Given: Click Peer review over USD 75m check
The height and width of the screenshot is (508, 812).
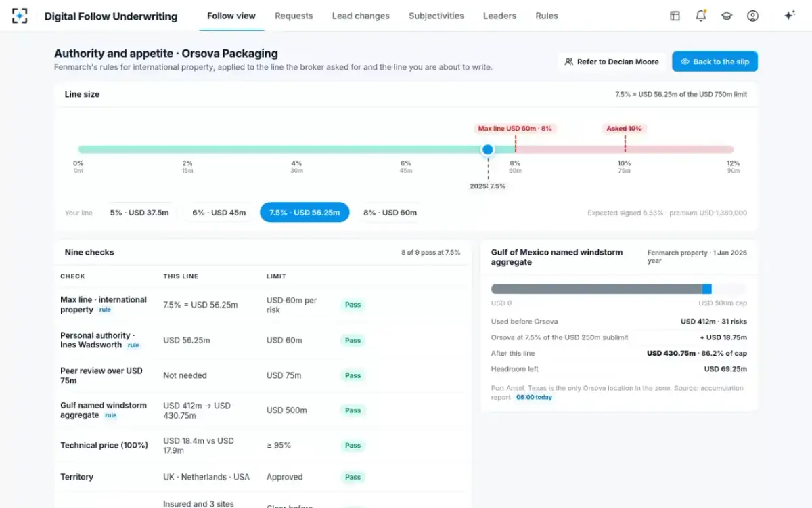Looking at the screenshot, I should coord(101,375).
